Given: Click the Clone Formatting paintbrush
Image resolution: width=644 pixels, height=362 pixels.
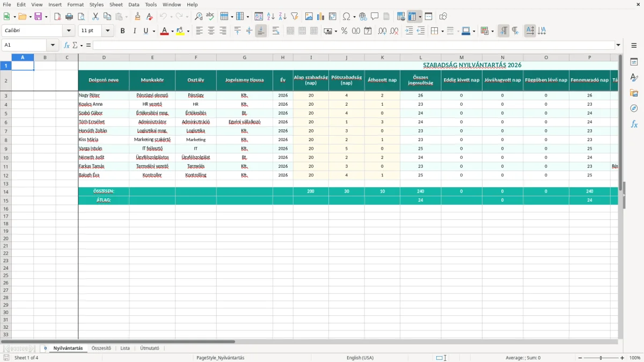Looking at the screenshot, I should pos(138,17).
